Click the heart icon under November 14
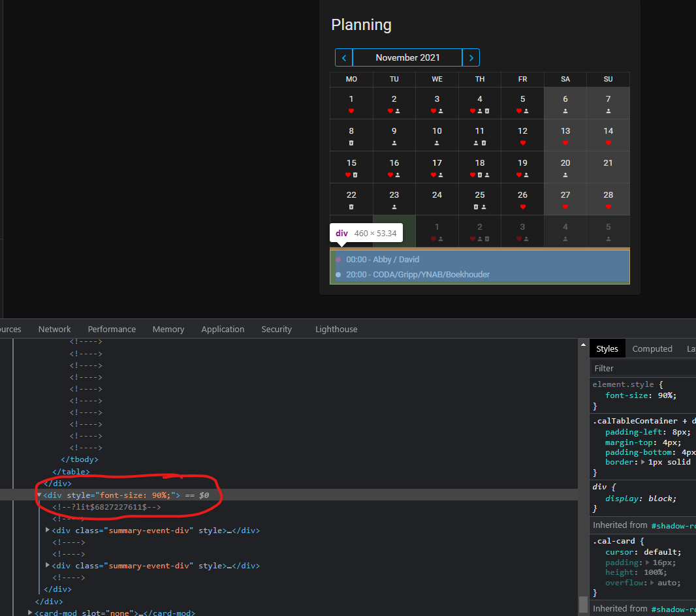Image resolution: width=696 pixels, height=616 pixels. [609, 142]
